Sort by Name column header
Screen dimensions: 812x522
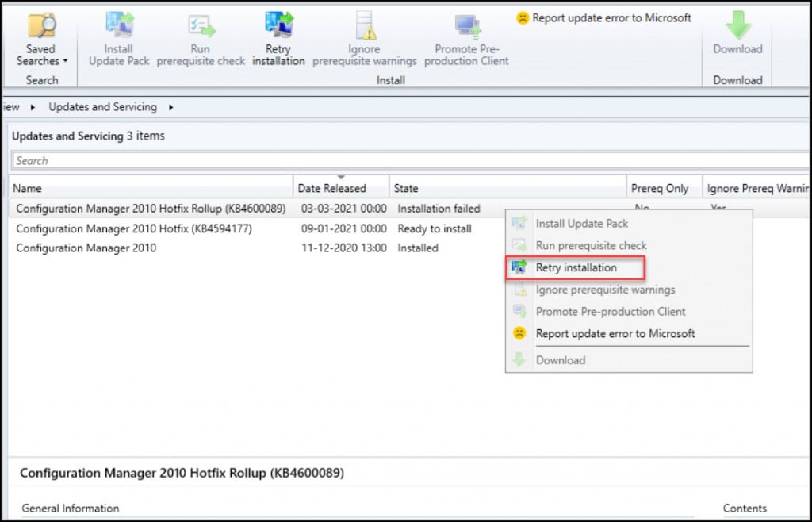point(151,189)
